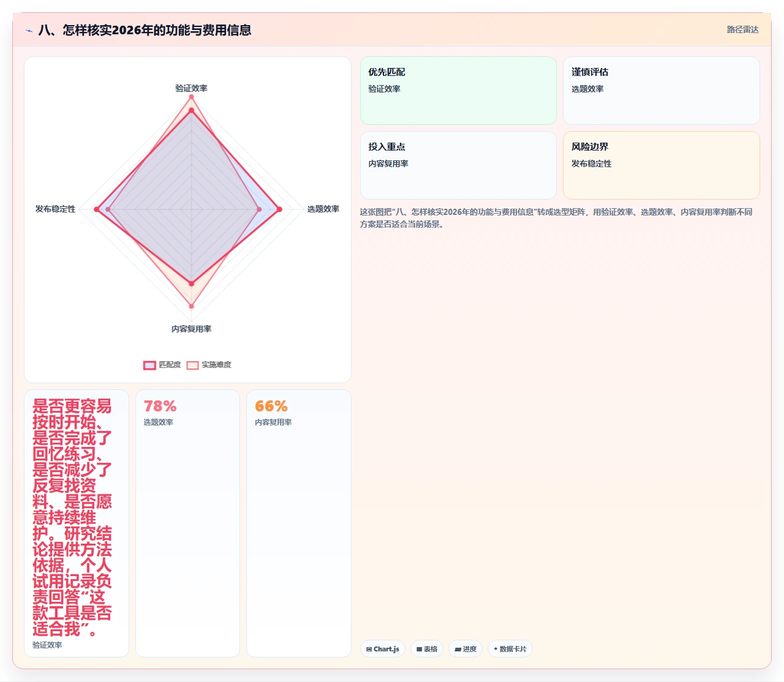Image resolution: width=784 pixels, height=682 pixels.
Task: Click the 发布稳定性 radar axis label
Action: coord(55,209)
